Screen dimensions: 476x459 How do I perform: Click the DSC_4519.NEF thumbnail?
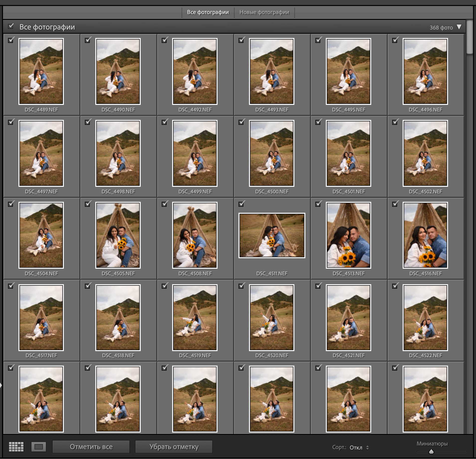click(x=195, y=317)
